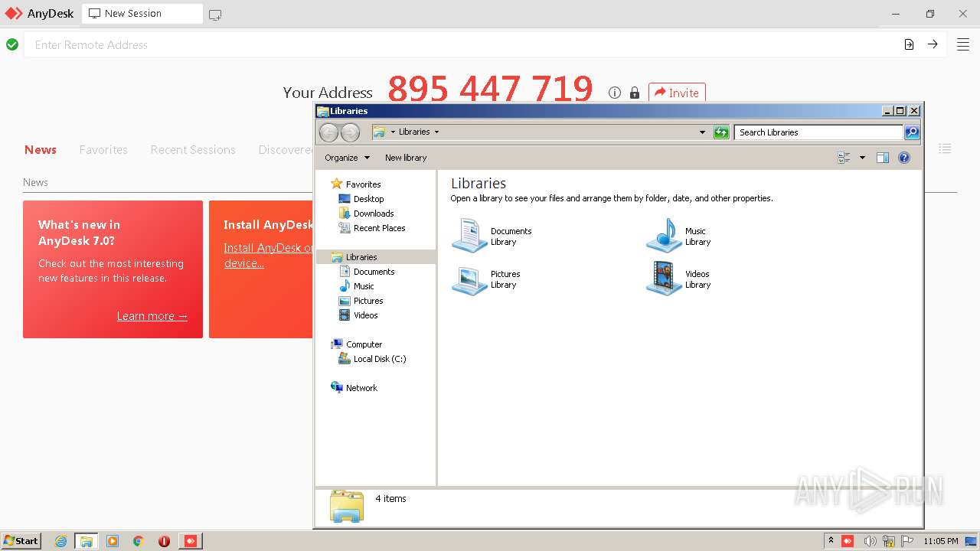Click the Enter Remote Address field
Viewport: 980px width, 551px height.
[x=462, y=44]
